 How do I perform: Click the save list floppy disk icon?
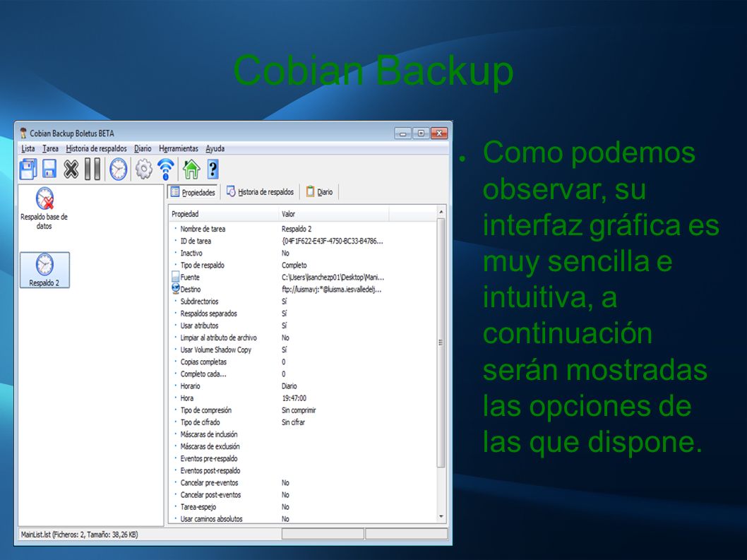click(x=49, y=169)
